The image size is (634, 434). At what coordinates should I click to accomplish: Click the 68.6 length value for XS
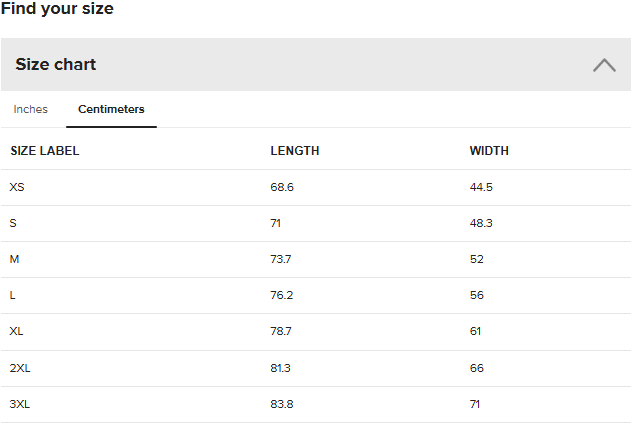click(x=282, y=187)
